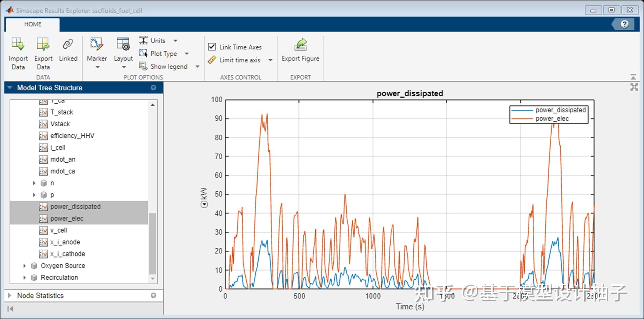Open the Layout options icon
The width and height of the screenshot is (644, 319).
point(123,44)
